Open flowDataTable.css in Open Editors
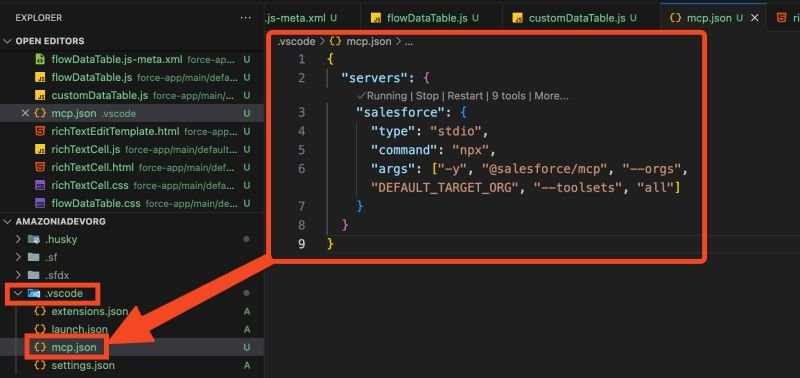800x378 pixels. point(132,204)
